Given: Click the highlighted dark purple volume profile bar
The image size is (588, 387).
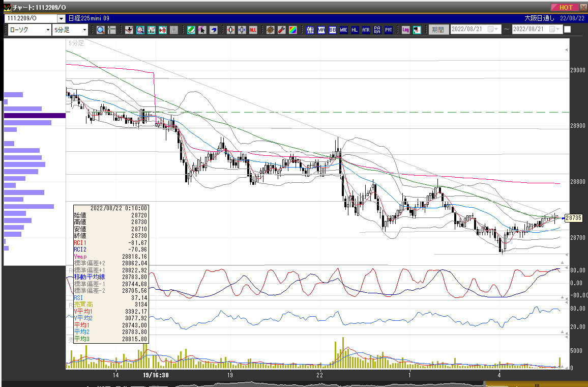Looking at the screenshot, I should (35, 116).
